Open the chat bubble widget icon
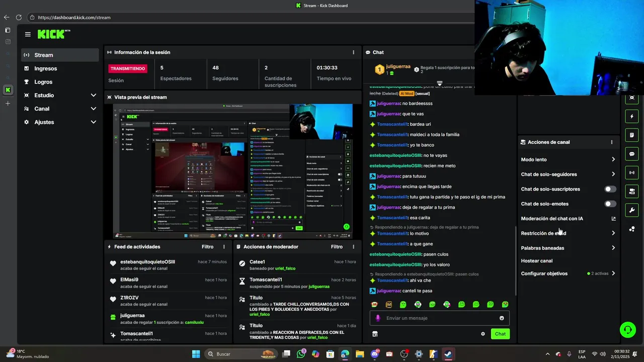Viewport: 644px width, 362px height. coord(632,154)
